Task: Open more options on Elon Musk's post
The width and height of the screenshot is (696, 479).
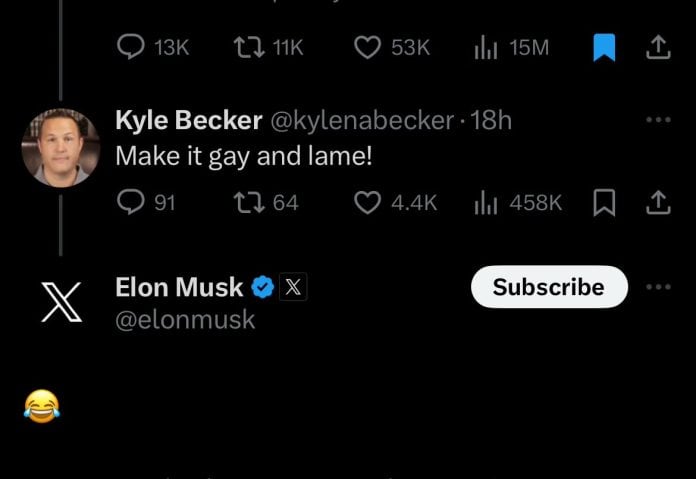Action: click(x=657, y=287)
